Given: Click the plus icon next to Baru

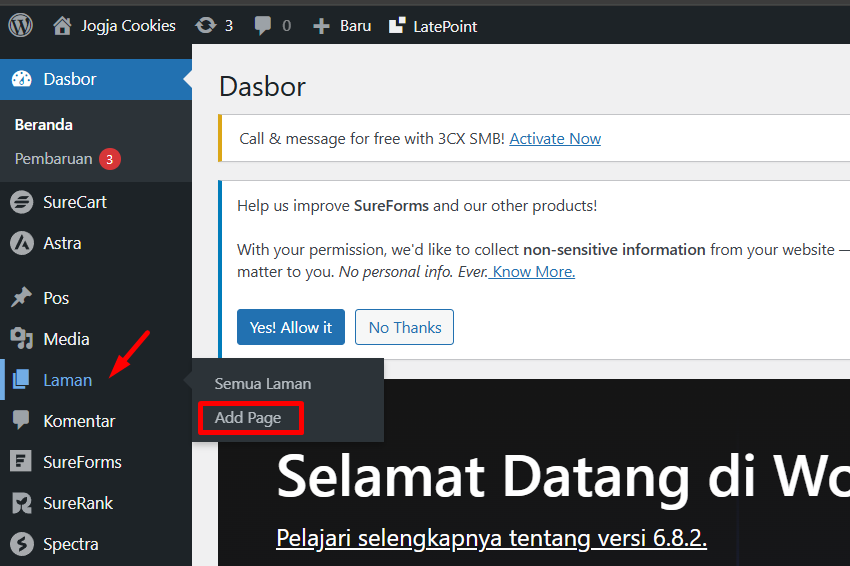Looking at the screenshot, I should pyautogui.click(x=321, y=26).
